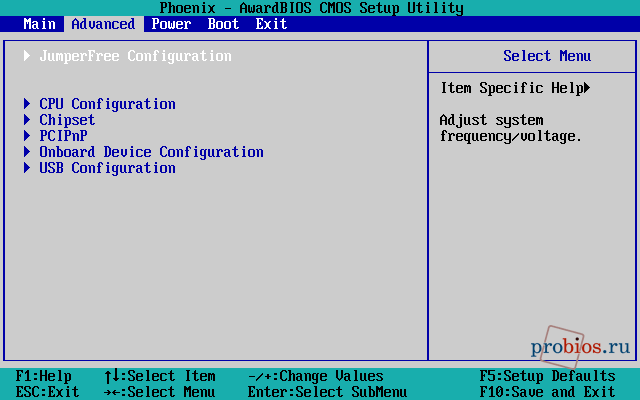
Task: Click the -/+:Change Values hint
Action: click(x=316, y=376)
